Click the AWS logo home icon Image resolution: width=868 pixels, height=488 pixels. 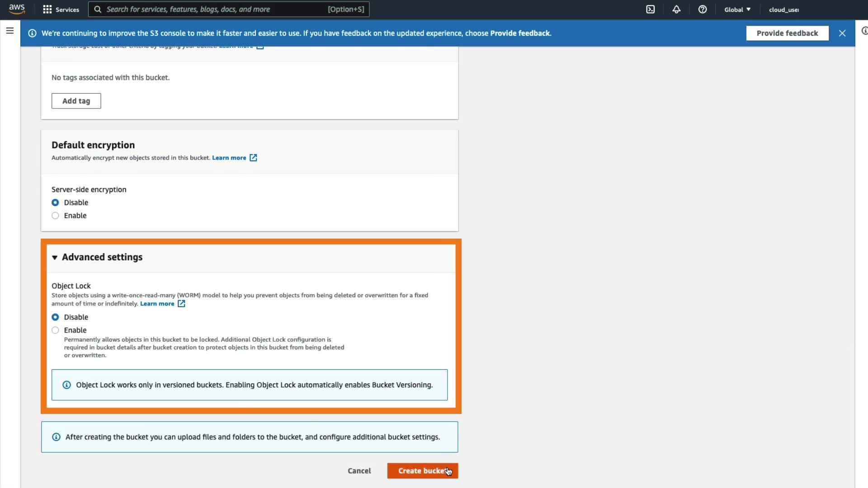point(17,9)
